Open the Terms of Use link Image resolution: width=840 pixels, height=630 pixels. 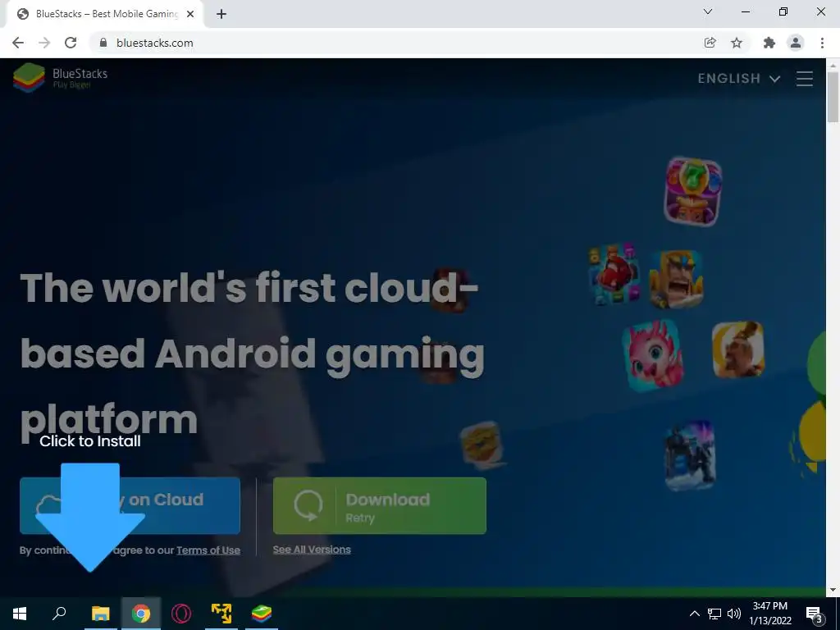[x=208, y=550]
